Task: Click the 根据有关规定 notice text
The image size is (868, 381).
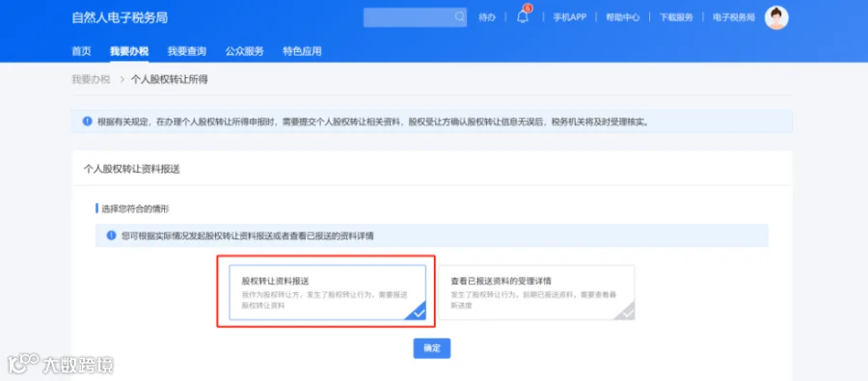Action: (x=373, y=122)
